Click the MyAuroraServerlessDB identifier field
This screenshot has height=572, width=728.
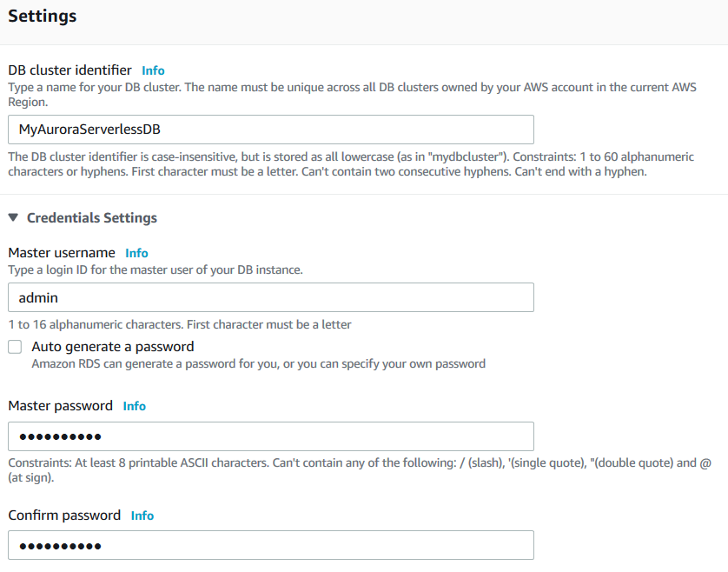[271, 130]
